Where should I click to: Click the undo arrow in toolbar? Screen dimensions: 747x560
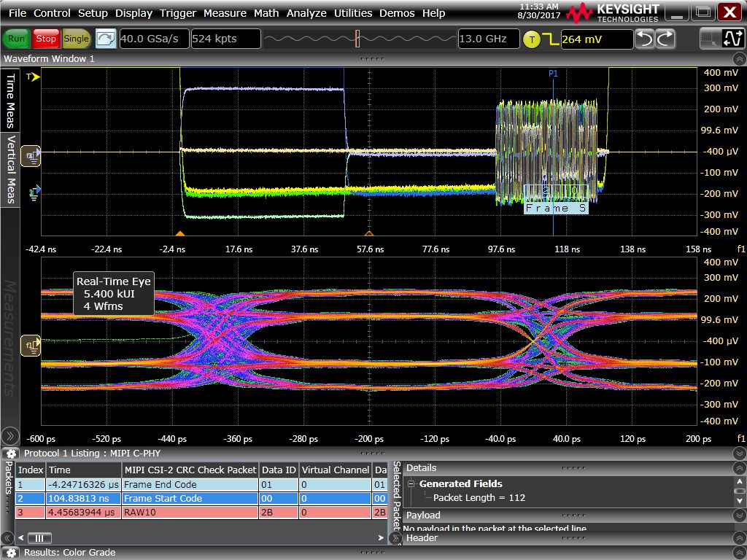pyautogui.click(x=645, y=39)
